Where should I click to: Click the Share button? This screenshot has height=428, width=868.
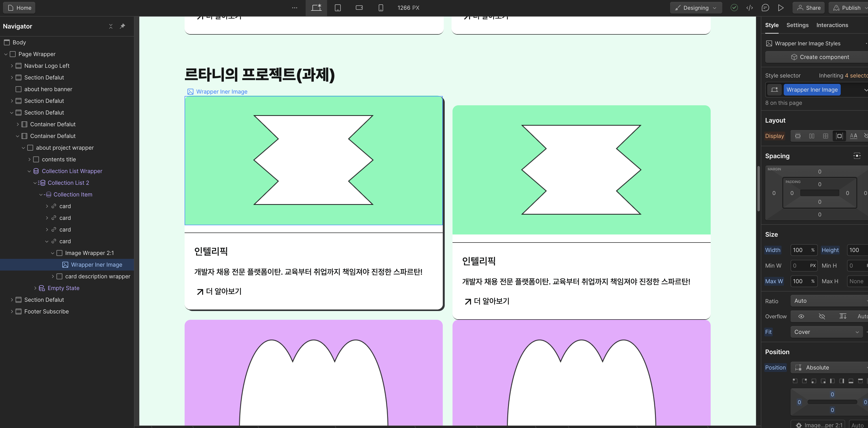pos(808,8)
